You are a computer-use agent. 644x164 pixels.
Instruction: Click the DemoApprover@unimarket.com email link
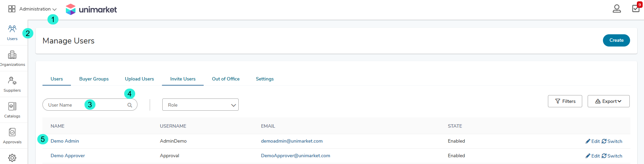295,156
